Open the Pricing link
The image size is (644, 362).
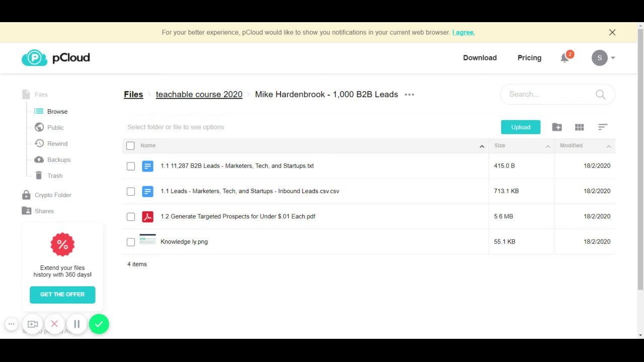click(x=529, y=58)
